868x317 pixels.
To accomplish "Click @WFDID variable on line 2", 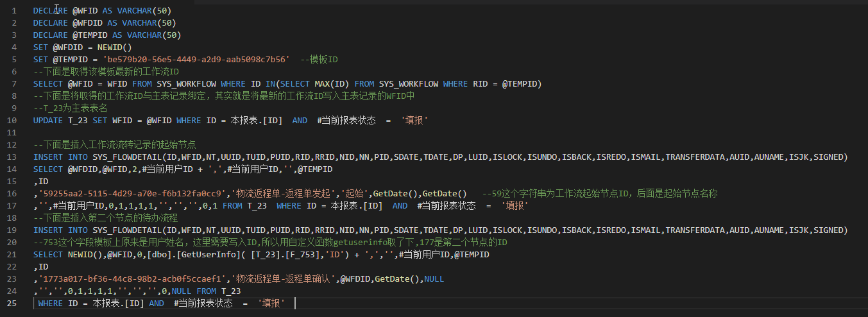I will coord(87,23).
